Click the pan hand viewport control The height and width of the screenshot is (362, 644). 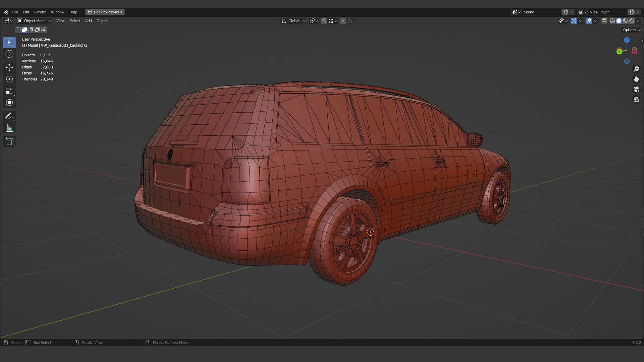click(x=636, y=79)
